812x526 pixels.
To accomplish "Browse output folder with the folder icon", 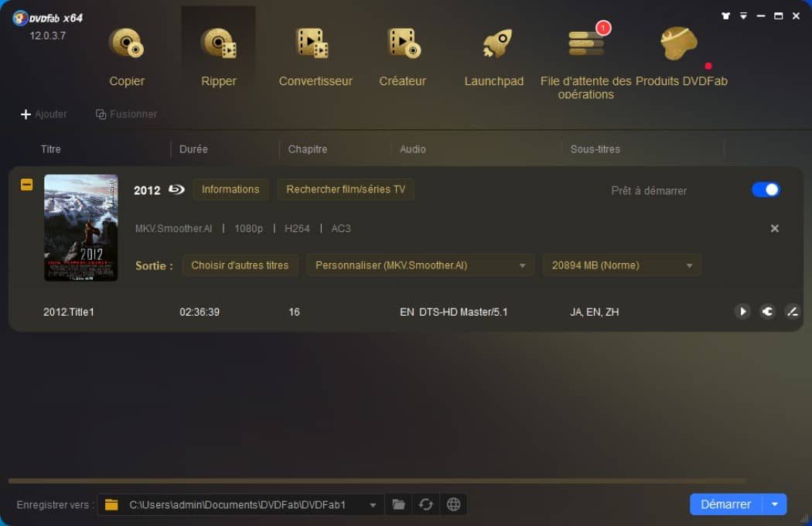I will coord(398,504).
